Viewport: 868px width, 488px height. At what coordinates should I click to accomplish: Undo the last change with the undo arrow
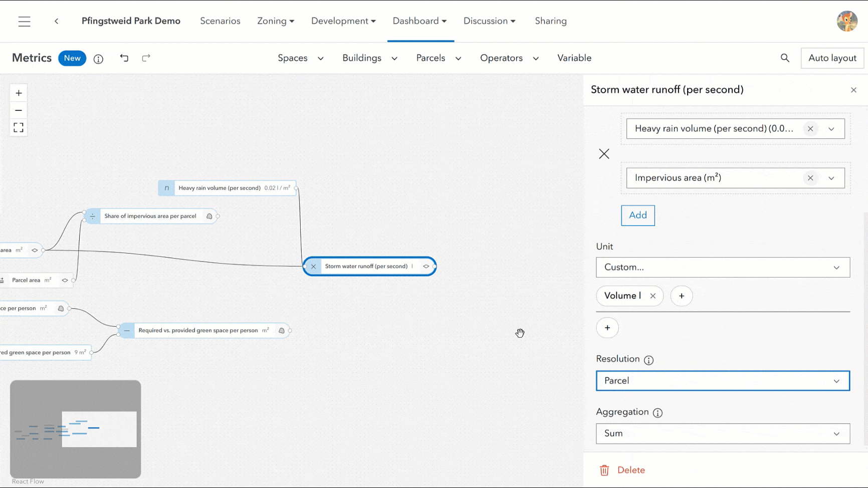coord(124,58)
